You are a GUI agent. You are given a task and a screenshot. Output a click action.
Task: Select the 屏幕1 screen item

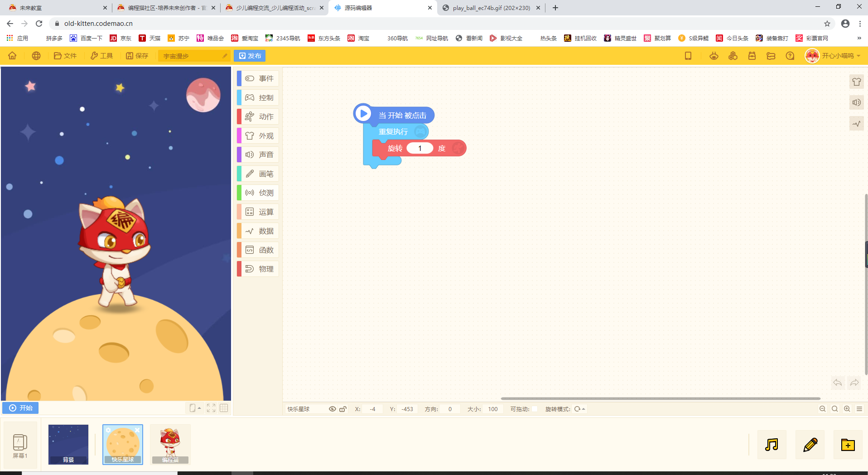(20, 445)
